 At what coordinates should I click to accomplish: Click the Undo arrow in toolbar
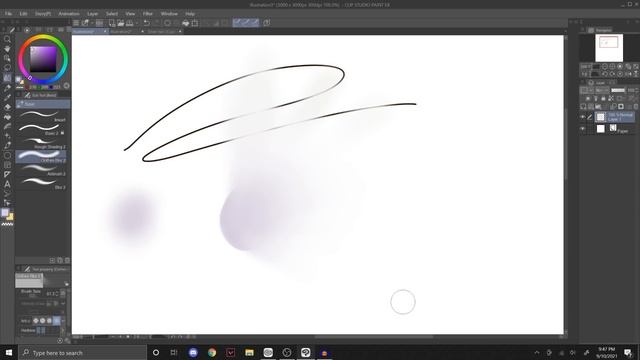click(147, 23)
